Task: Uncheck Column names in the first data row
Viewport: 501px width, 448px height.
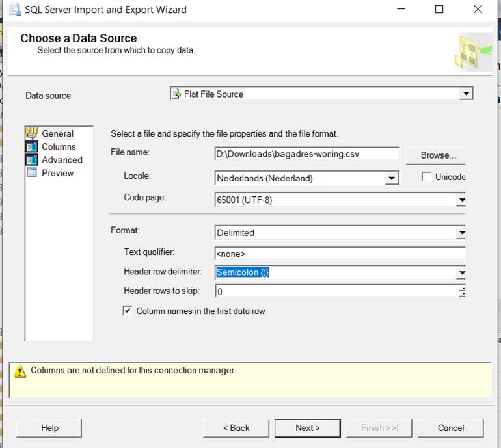Action: pyautogui.click(x=127, y=311)
